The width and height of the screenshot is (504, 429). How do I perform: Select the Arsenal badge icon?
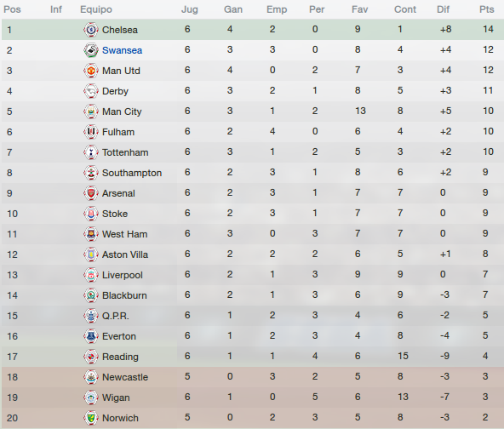91,193
